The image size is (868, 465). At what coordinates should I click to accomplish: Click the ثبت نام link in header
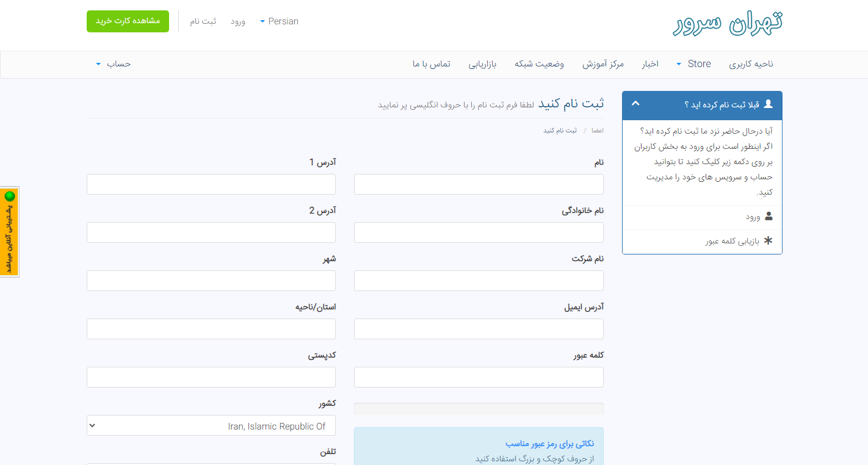203,21
